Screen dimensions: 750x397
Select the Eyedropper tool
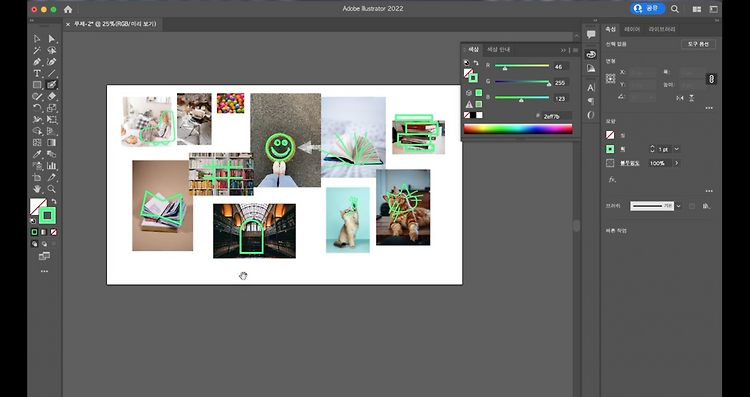pos(37,154)
